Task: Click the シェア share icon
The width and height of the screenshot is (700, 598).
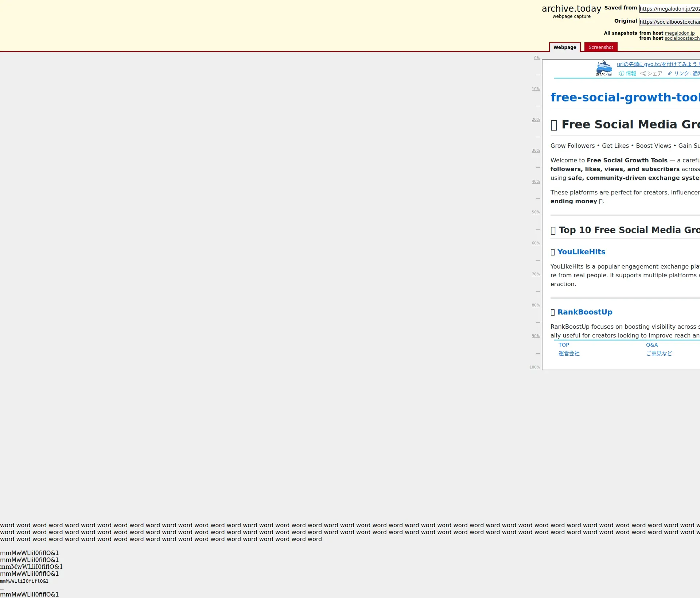Action: pyautogui.click(x=643, y=73)
